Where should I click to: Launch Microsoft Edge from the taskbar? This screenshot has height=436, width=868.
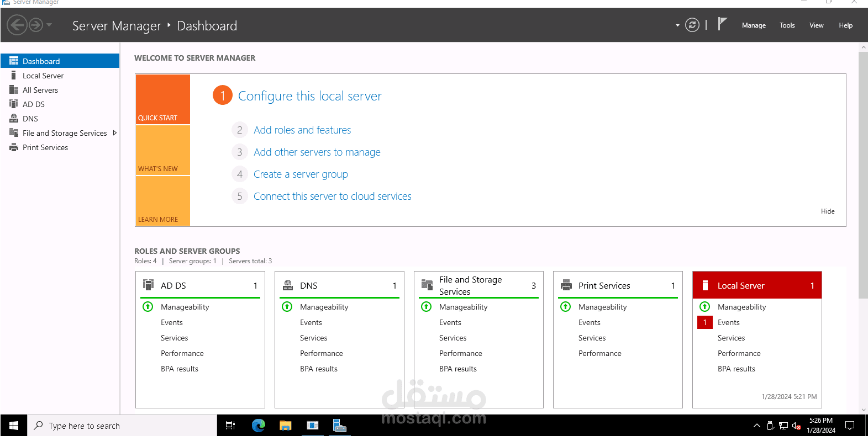[258, 426]
